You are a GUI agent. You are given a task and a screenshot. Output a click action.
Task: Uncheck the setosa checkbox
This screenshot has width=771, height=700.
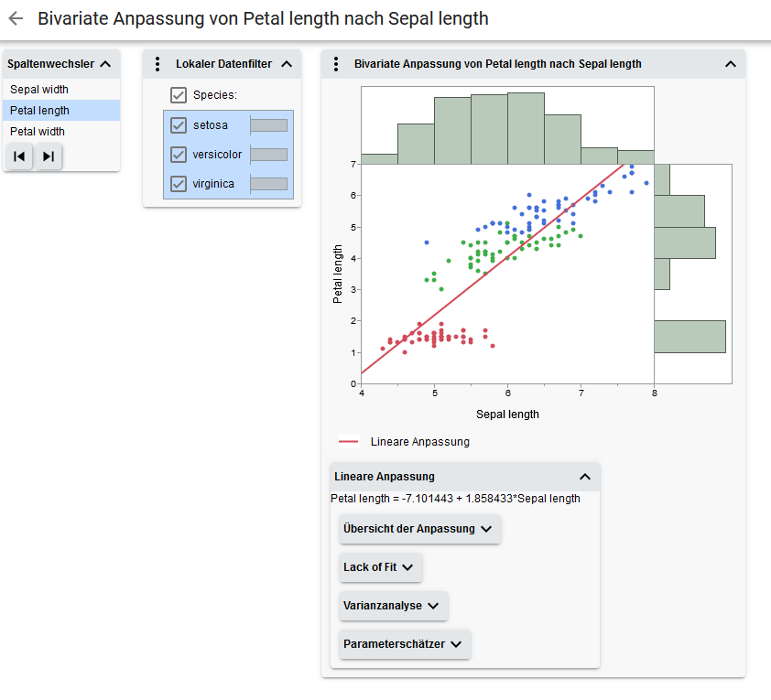tap(179, 125)
